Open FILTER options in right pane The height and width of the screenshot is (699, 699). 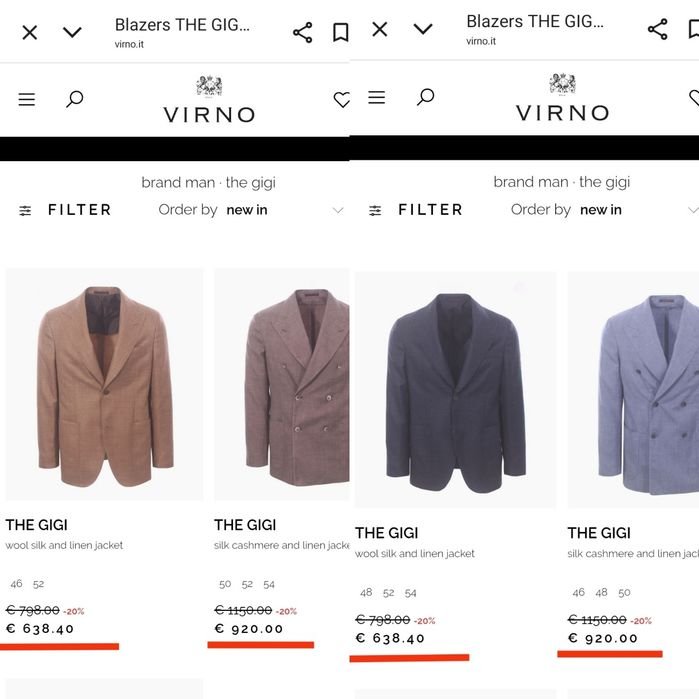click(416, 210)
